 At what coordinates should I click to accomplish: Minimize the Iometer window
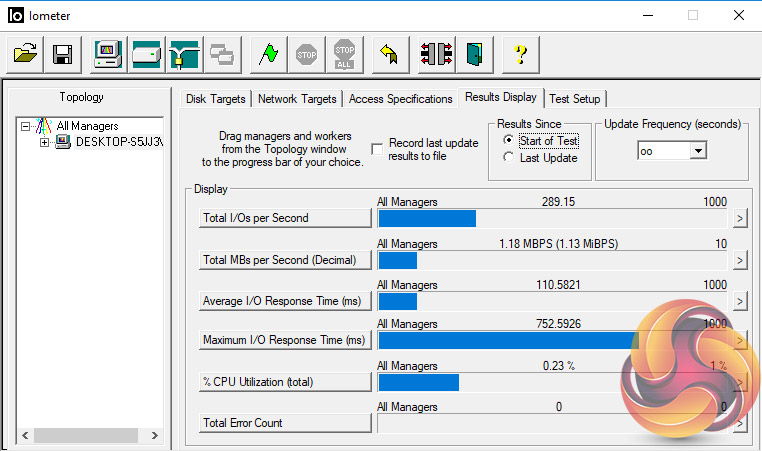pyautogui.click(x=648, y=16)
